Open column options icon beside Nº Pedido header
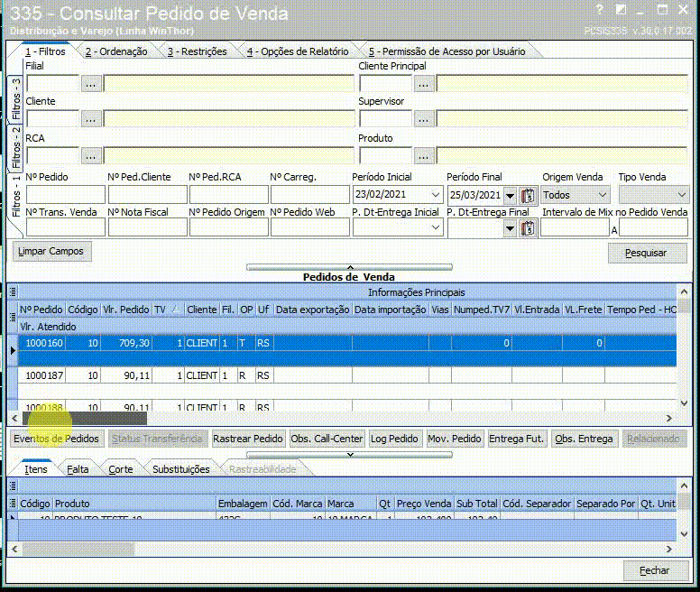The image size is (700, 592). (13, 318)
